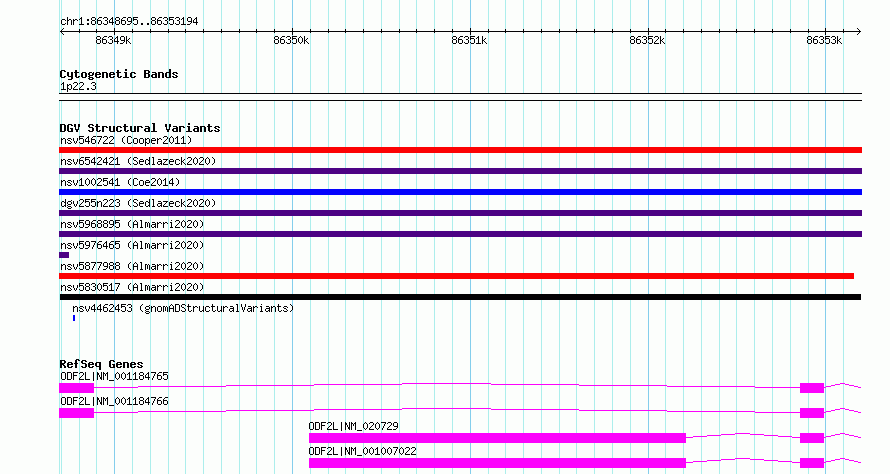Click the tiny blue nsv4462453 gnomAD marker
The width and height of the screenshot is (890, 474).
pyautogui.click(x=74, y=318)
